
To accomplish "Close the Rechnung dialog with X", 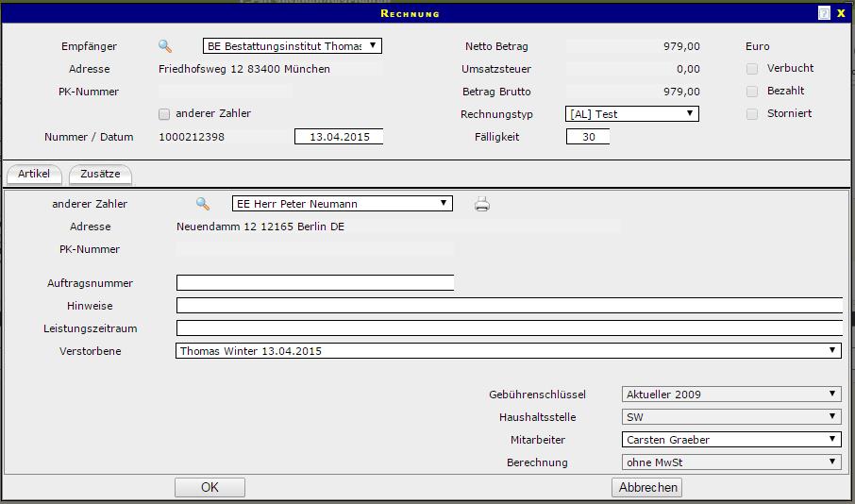I will coord(841,13).
